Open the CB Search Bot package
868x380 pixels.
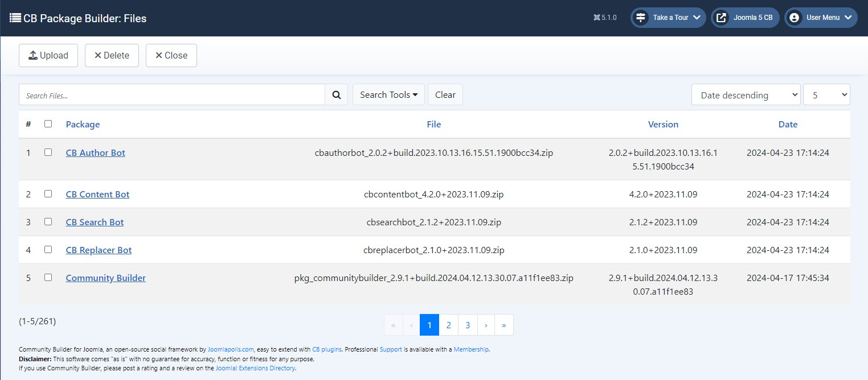tap(95, 222)
